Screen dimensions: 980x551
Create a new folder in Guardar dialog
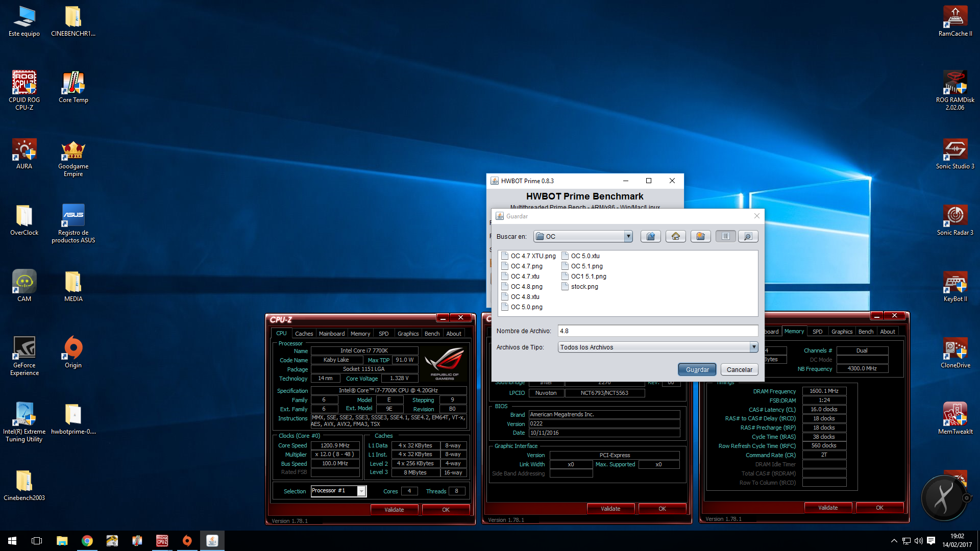pyautogui.click(x=700, y=236)
